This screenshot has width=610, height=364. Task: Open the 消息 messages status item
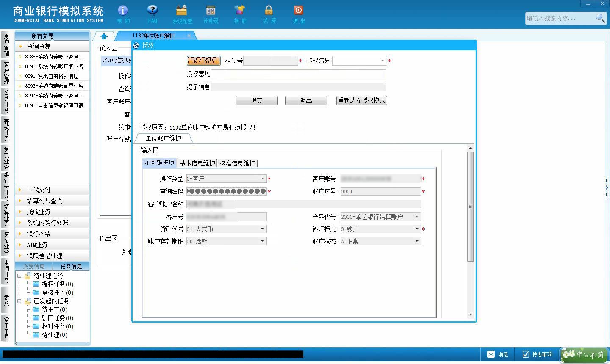(x=498, y=354)
